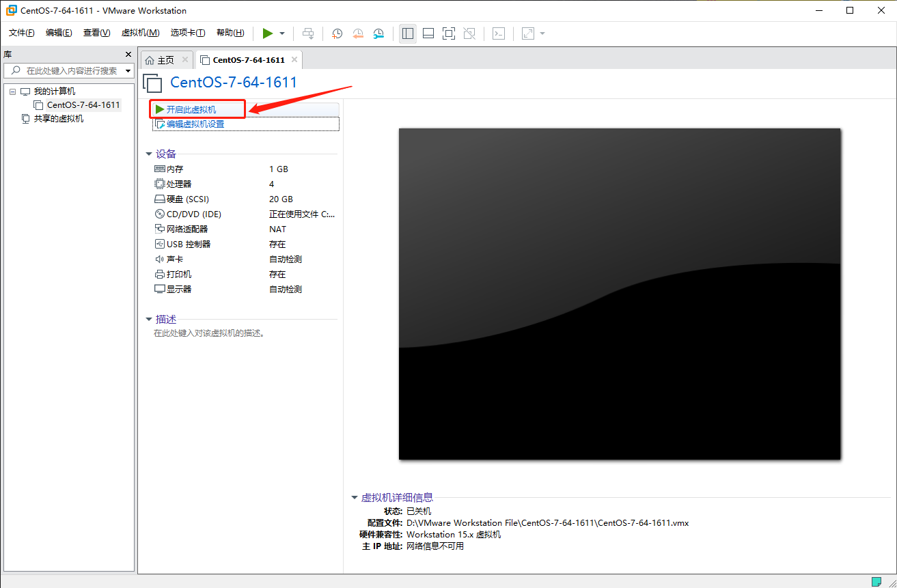Click the 内存 memory device icon
The image size is (897, 588).
pyautogui.click(x=158, y=169)
